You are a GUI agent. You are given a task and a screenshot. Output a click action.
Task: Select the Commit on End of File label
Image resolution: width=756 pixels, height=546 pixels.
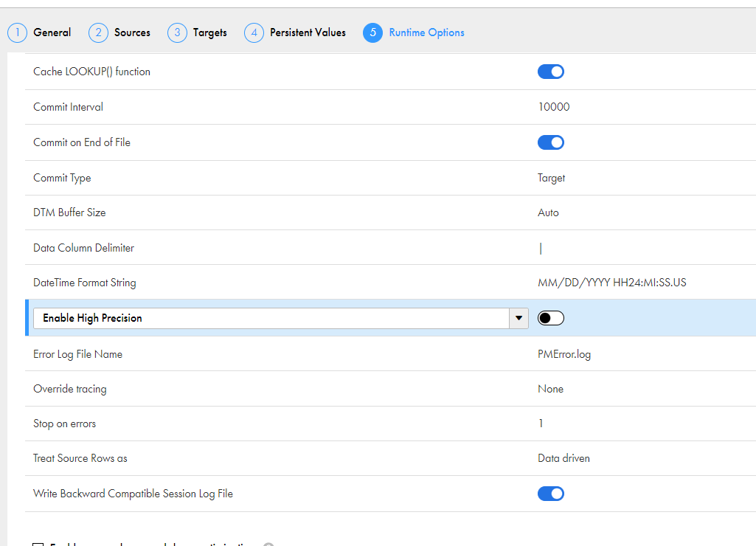point(81,142)
